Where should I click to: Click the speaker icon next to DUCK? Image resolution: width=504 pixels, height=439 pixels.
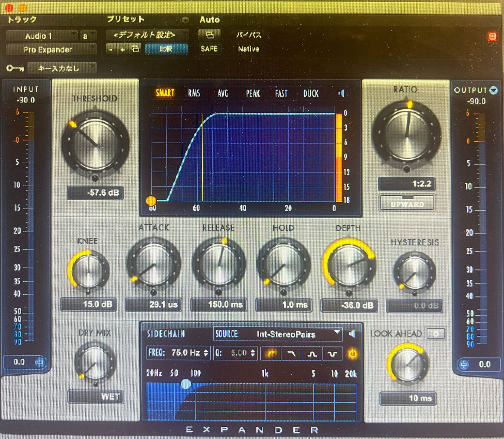tap(341, 94)
